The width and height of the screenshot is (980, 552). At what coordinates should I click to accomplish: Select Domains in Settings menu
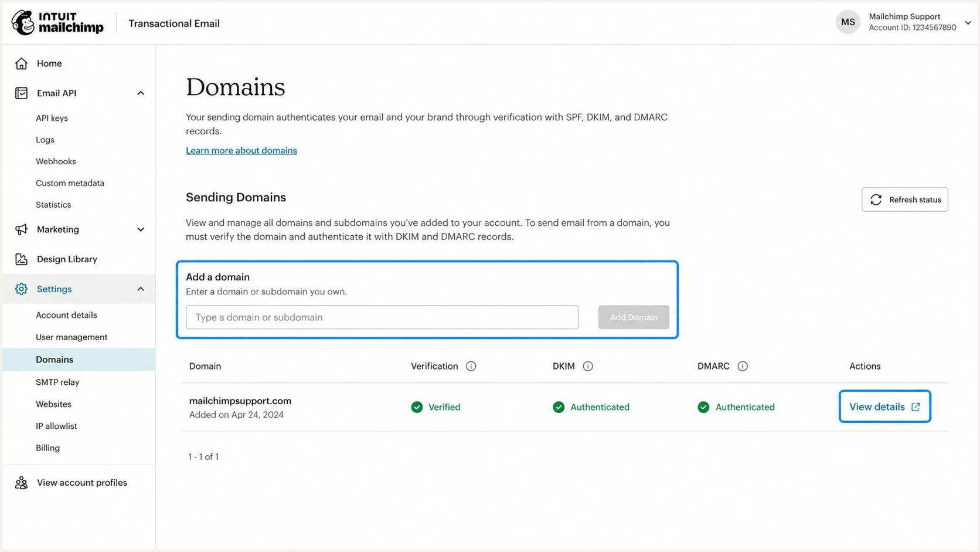tap(79, 360)
